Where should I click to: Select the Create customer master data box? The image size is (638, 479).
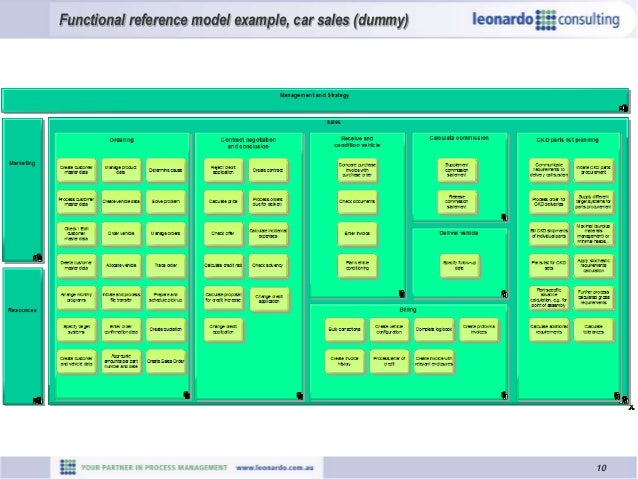click(76, 170)
